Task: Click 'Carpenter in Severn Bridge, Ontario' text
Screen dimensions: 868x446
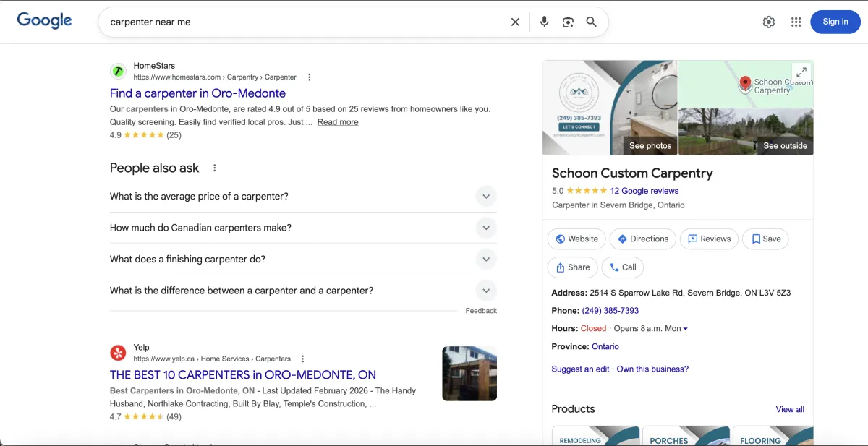Action: point(618,205)
